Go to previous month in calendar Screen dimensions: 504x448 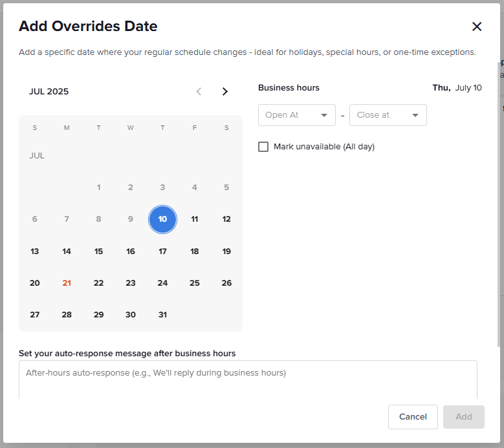click(x=199, y=92)
